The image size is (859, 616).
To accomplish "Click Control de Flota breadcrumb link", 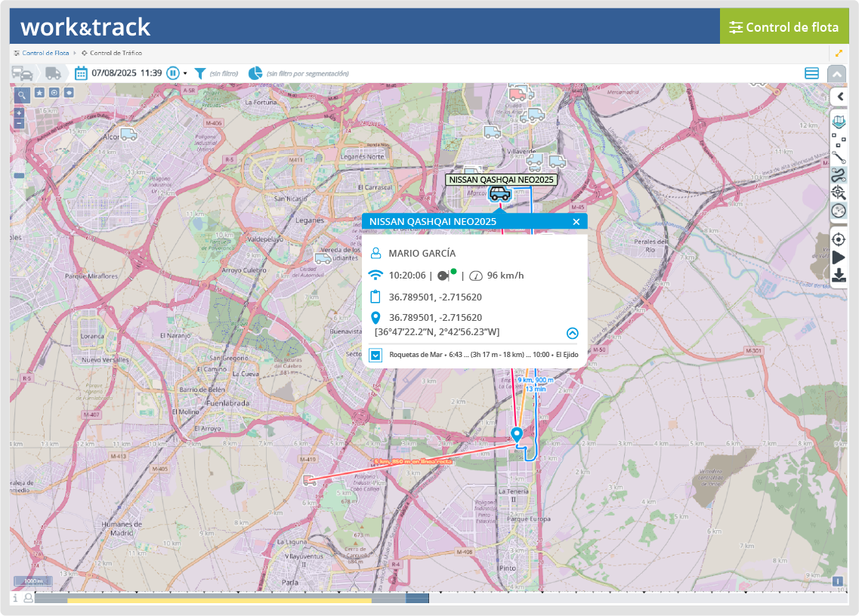I will pos(45,53).
